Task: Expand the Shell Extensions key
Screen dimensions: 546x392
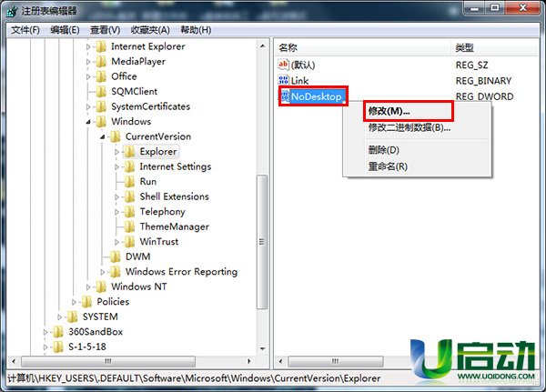Action: click(x=116, y=196)
